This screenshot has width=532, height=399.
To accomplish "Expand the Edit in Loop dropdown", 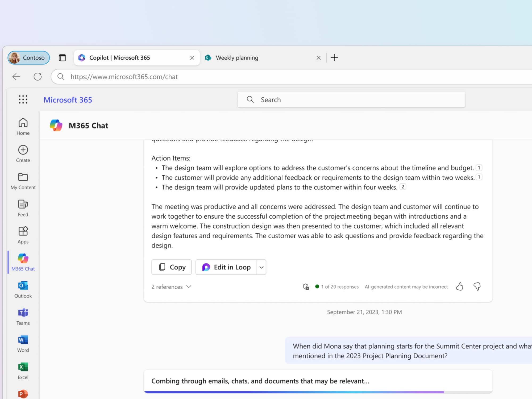I will [x=261, y=267].
